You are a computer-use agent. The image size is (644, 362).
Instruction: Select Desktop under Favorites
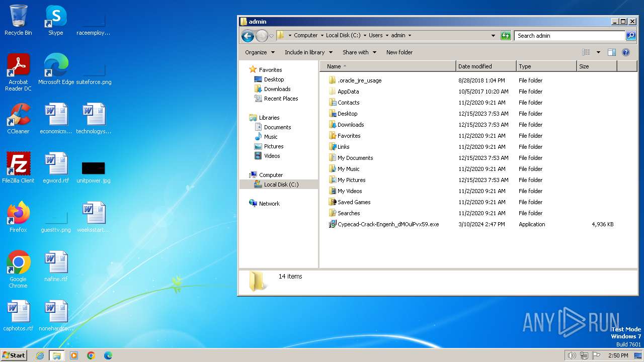coord(274,79)
